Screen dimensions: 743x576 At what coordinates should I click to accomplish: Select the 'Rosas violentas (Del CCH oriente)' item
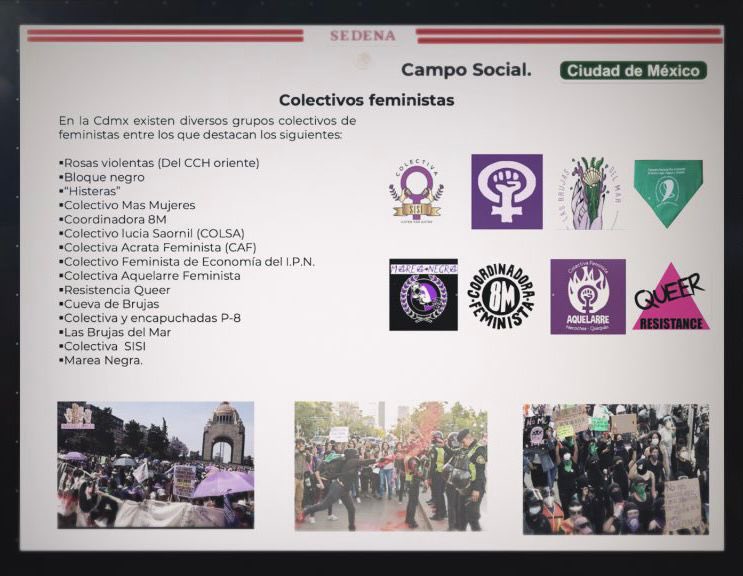coord(159,163)
